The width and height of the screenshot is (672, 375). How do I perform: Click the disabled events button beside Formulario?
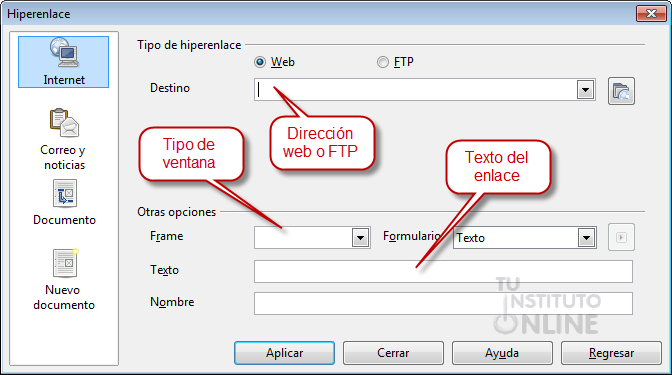click(621, 237)
